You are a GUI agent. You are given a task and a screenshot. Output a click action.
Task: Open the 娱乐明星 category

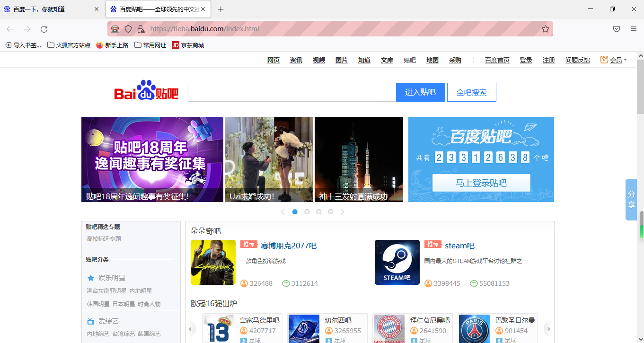[112, 278]
